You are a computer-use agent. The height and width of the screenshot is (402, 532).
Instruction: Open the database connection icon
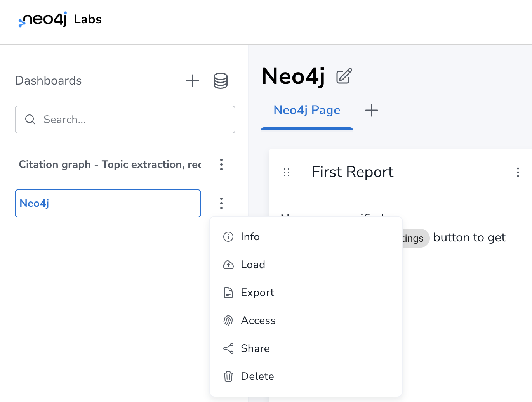(x=221, y=81)
